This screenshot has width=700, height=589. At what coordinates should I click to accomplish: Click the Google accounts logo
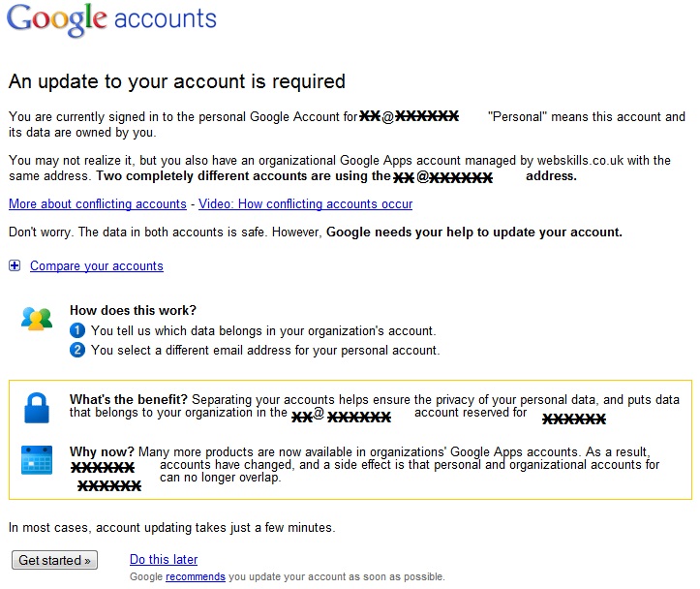[111, 19]
